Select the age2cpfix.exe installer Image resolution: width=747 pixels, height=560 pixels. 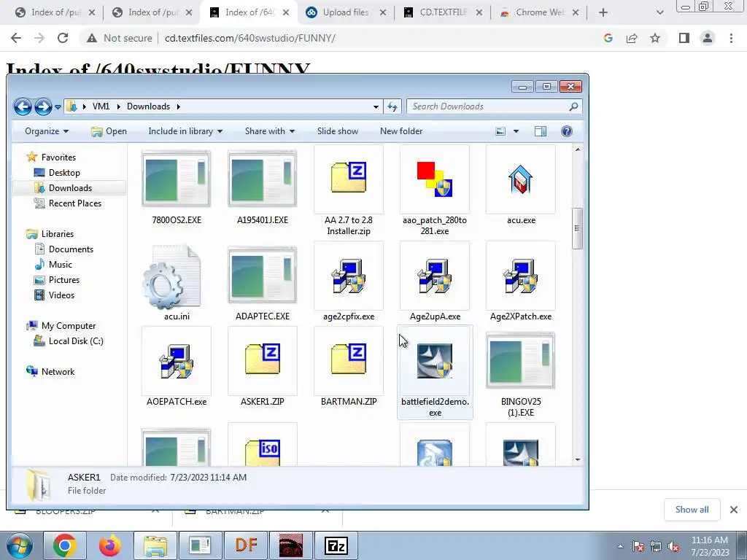pyautogui.click(x=348, y=276)
